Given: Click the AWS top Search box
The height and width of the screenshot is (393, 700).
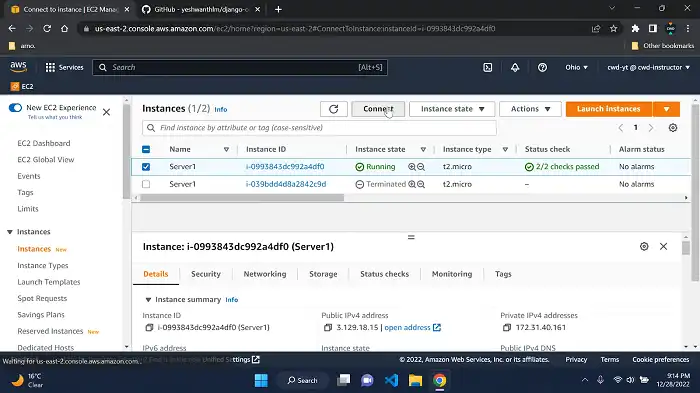Looking at the screenshot, I should (240, 67).
